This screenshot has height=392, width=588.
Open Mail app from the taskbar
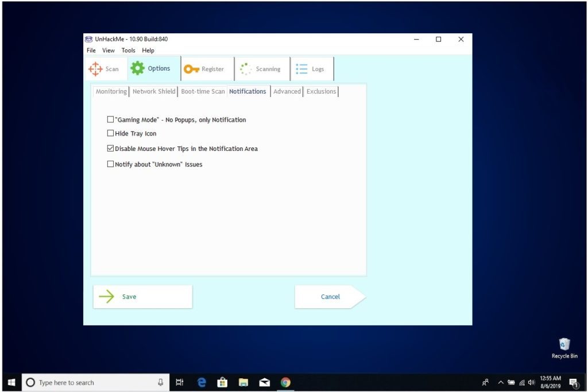tap(264, 382)
